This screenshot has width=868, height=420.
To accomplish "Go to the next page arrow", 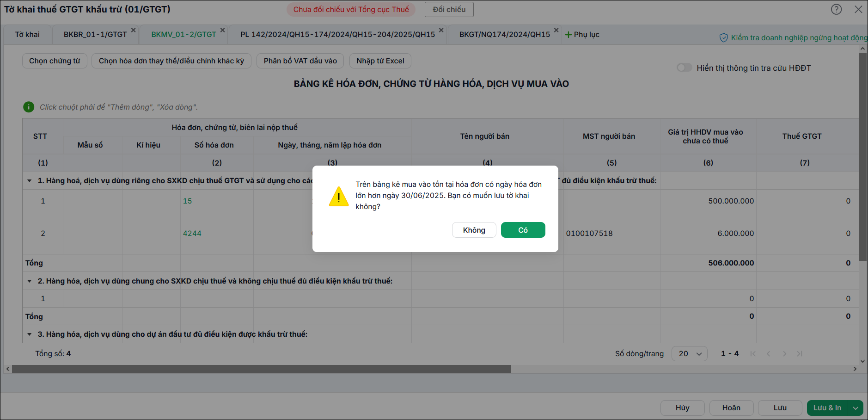I will coord(784,354).
